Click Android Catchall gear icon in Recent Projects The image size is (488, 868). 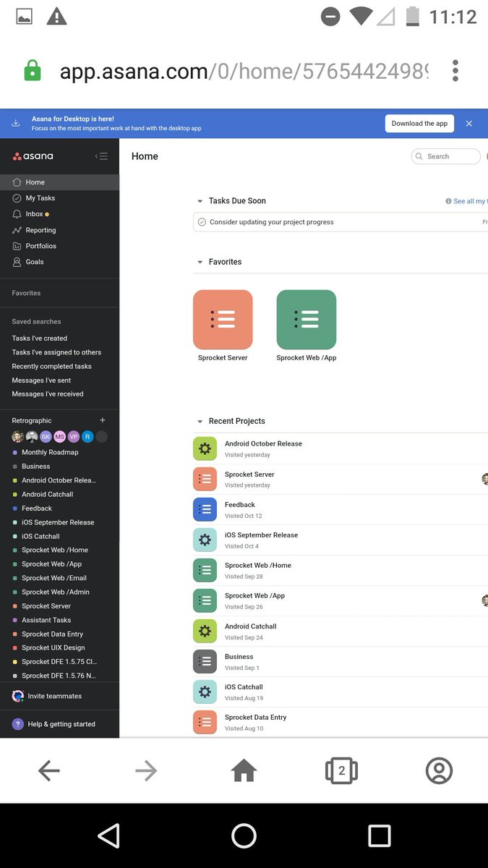(205, 631)
